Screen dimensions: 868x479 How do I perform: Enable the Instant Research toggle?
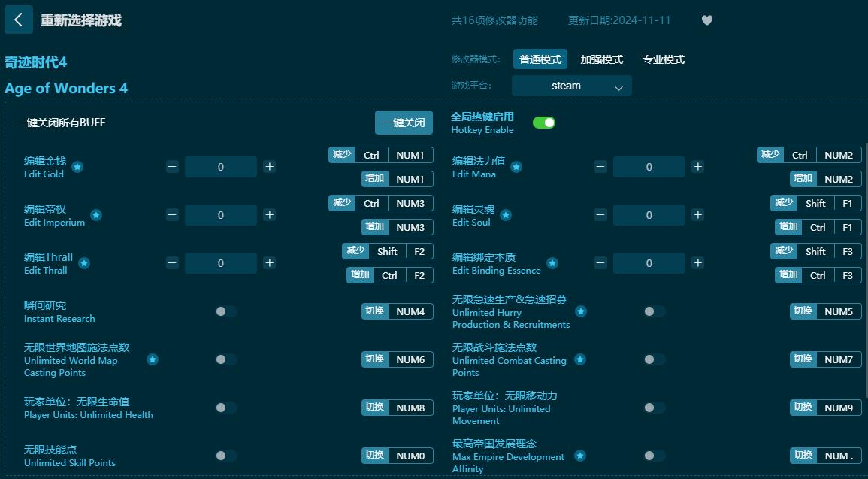(x=223, y=311)
